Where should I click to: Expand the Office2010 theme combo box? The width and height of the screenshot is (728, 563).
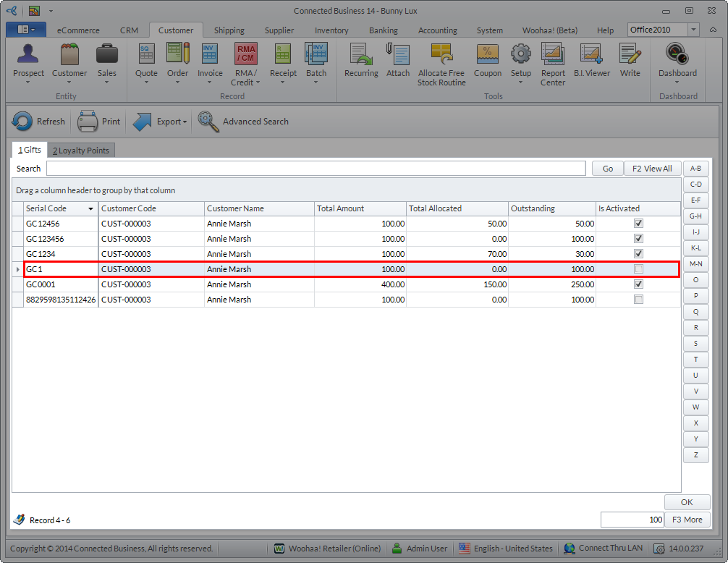tap(694, 30)
